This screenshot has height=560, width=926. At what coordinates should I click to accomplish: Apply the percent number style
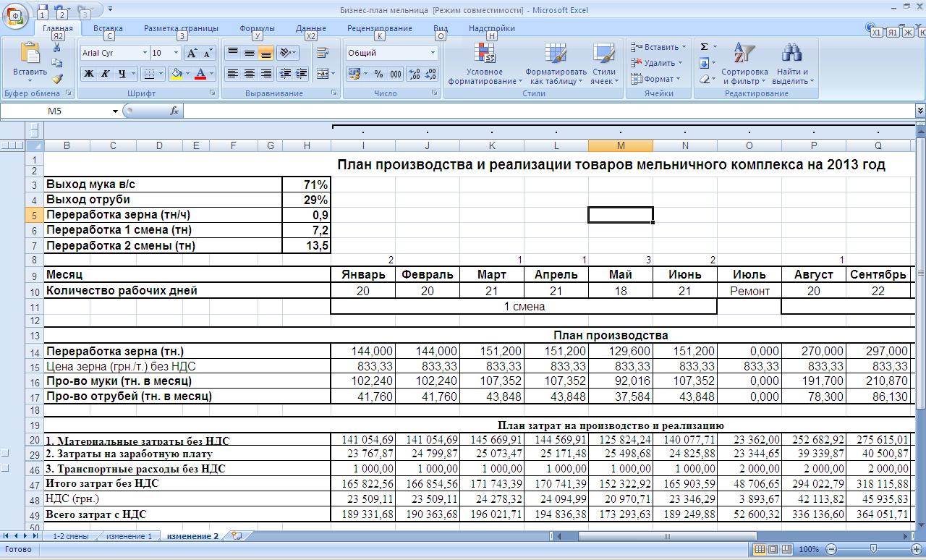(x=378, y=74)
